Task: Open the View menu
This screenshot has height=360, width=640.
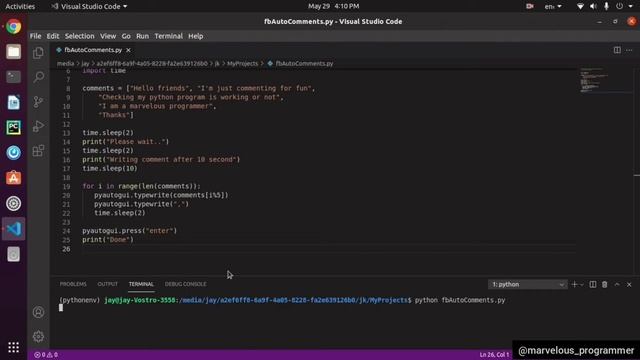Action: (108, 36)
